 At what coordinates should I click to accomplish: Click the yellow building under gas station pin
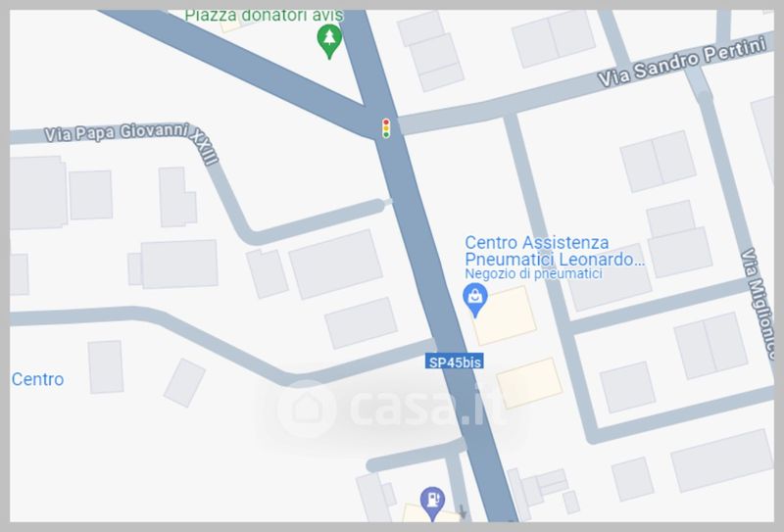pyautogui.click(x=431, y=513)
